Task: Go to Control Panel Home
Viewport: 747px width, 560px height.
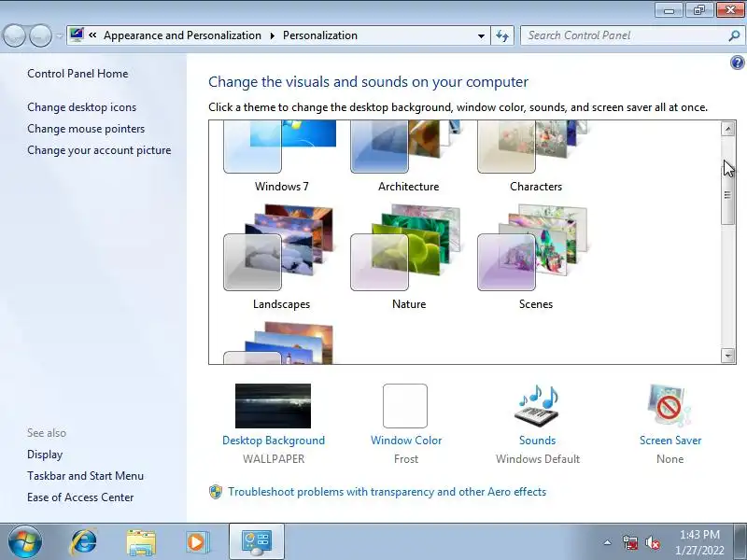Action: (x=78, y=74)
